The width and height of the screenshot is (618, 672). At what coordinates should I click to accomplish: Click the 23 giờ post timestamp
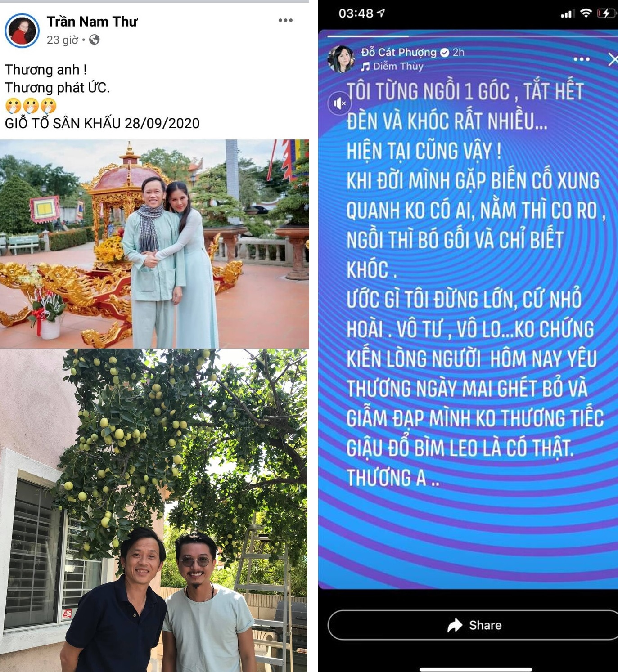(x=63, y=40)
